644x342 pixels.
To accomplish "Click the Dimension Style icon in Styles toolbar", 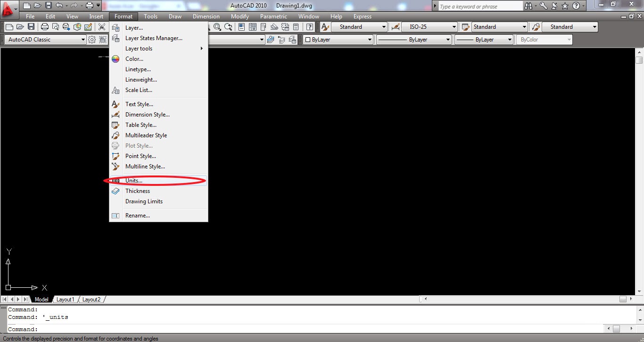I will click(396, 27).
